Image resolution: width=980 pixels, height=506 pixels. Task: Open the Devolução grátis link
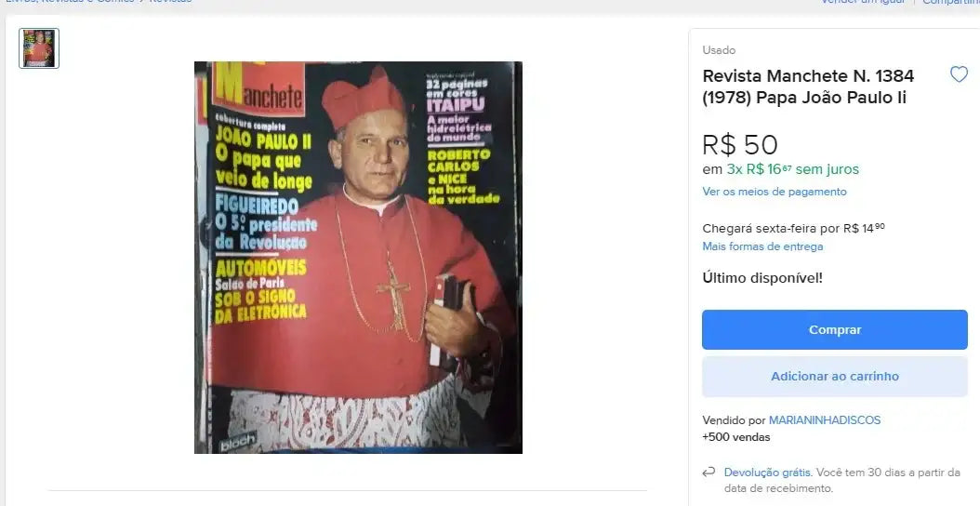pos(767,473)
